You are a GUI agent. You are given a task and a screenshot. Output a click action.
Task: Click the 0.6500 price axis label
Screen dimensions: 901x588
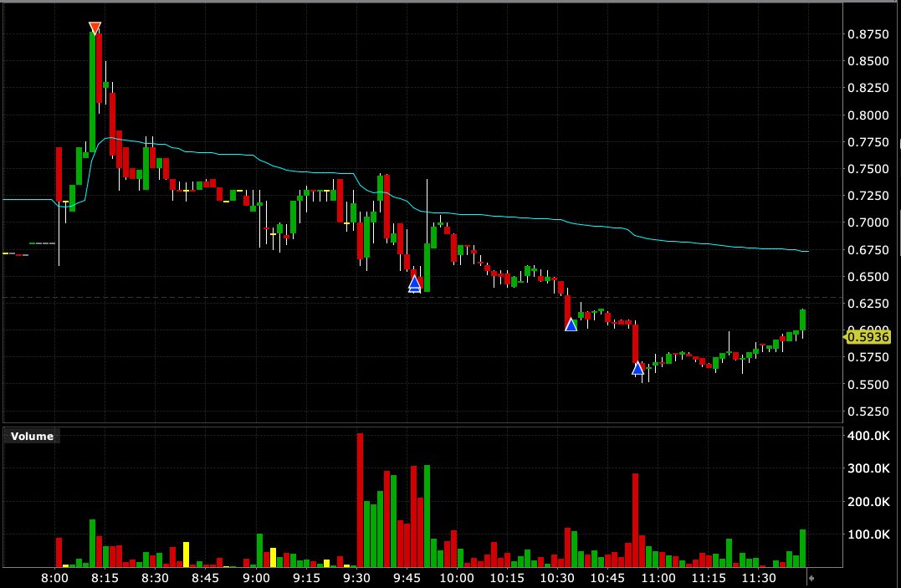[x=868, y=277]
